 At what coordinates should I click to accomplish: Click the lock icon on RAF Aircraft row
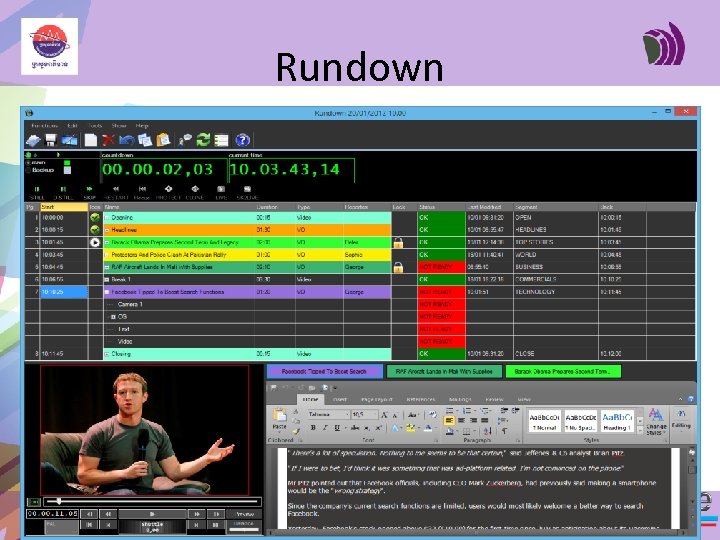click(x=398, y=267)
